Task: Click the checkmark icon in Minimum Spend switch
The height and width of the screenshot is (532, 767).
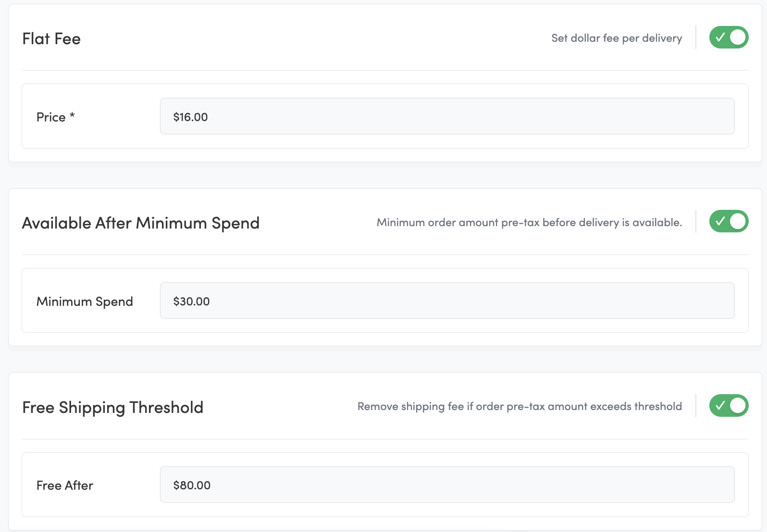Action: click(720, 221)
